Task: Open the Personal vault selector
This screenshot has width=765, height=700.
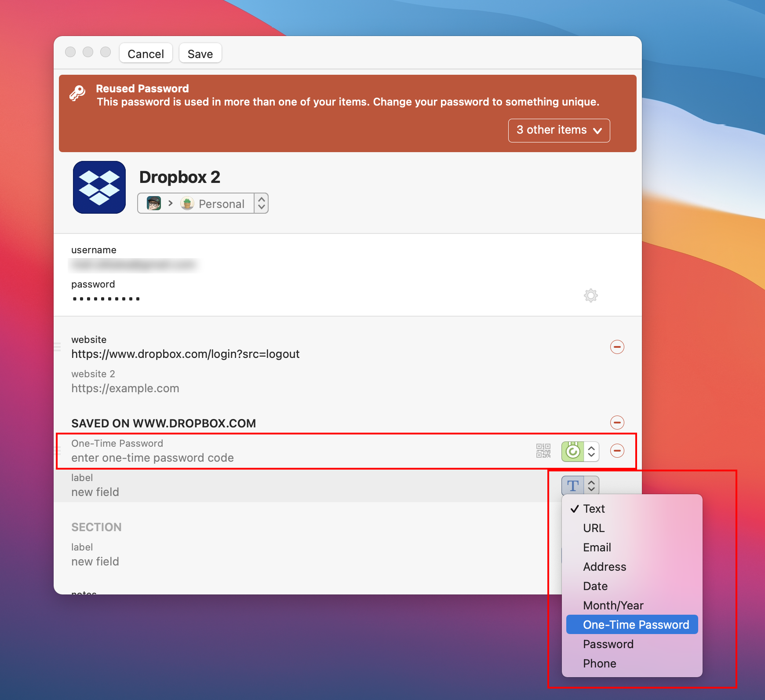Action: click(x=203, y=204)
